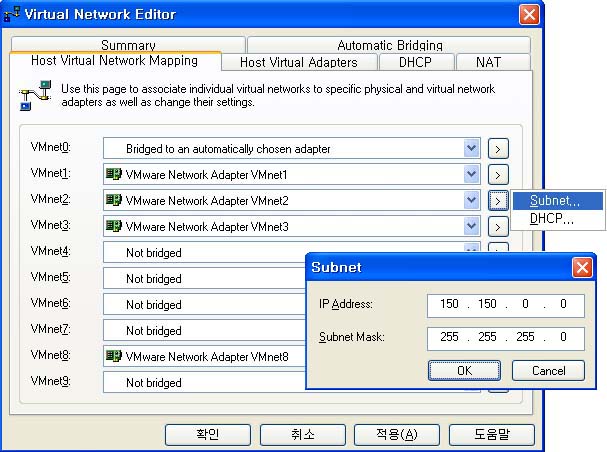
Task: Click the VMnet9: label
Action: pyautogui.click(x=51, y=381)
